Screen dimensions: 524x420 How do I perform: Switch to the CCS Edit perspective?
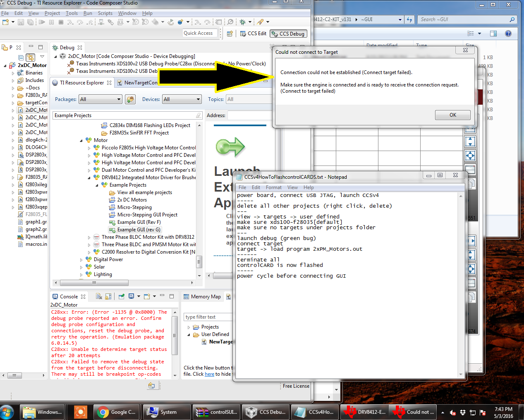[253, 34]
